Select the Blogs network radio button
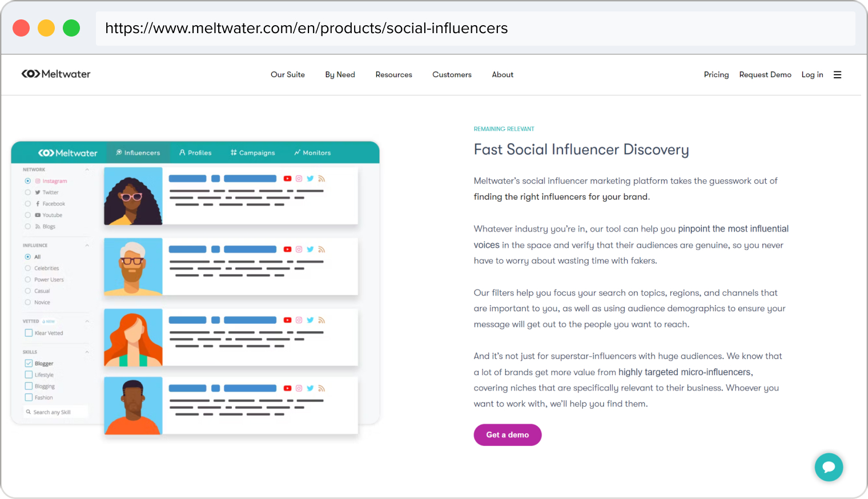Screen dimensions: 868x499 pyautogui.click(x=27, y=227)
